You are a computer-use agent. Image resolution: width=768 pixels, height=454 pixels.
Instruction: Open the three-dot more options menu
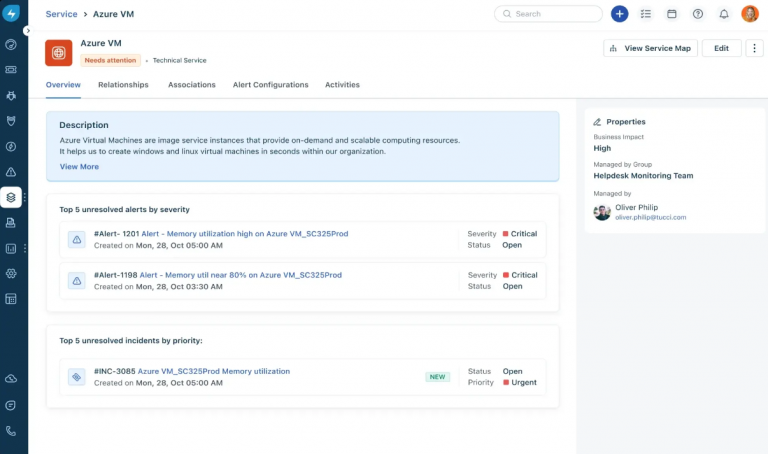tap(754, 48)
